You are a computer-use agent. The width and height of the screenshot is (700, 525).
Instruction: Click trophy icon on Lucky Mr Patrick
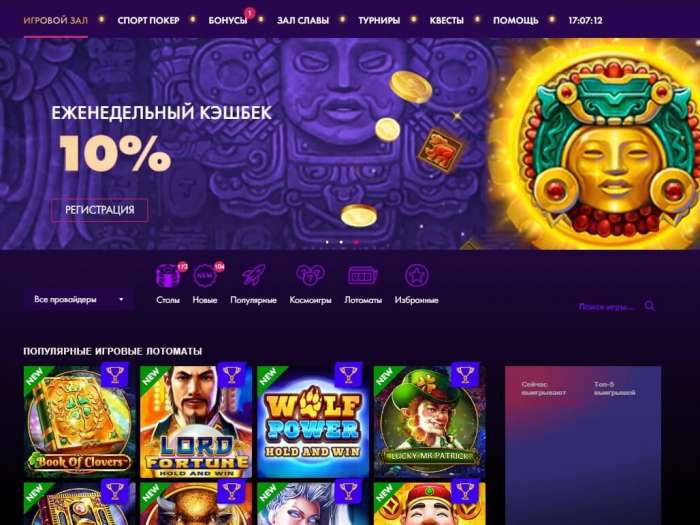tap(465, 375)
